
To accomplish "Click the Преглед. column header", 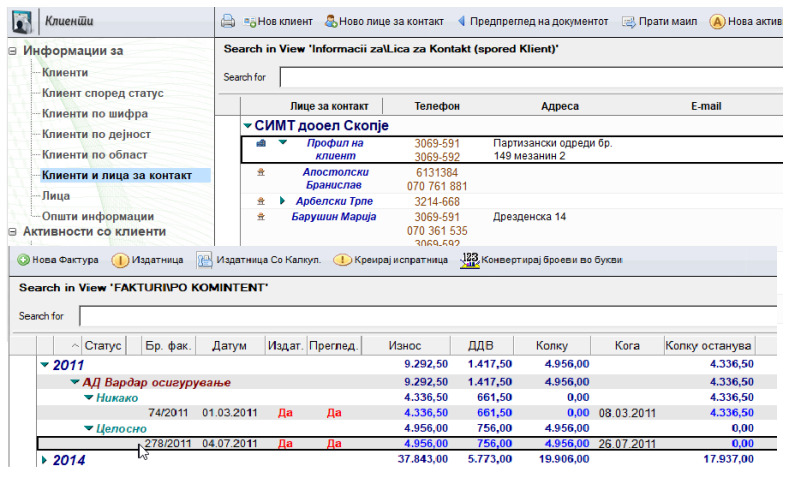I will (334, 345).
